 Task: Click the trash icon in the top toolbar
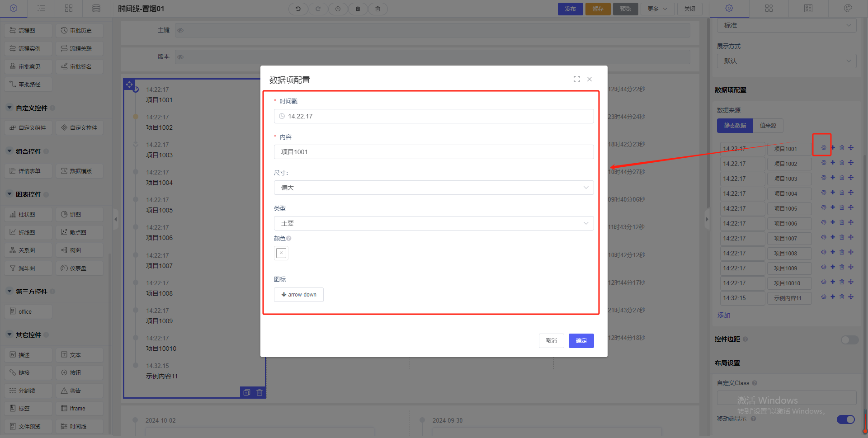coord(377,9)
